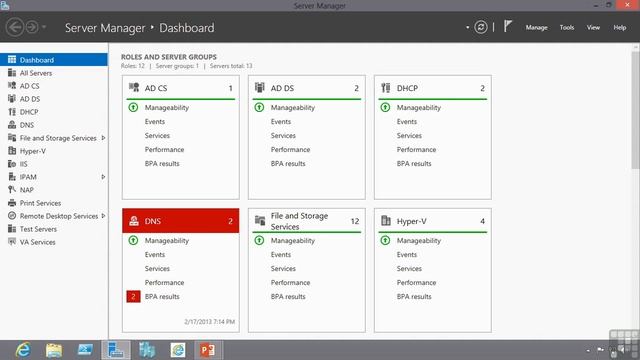640x360 pixels.
Task: Click the forward navigation arrow
Action: [32, 27]
